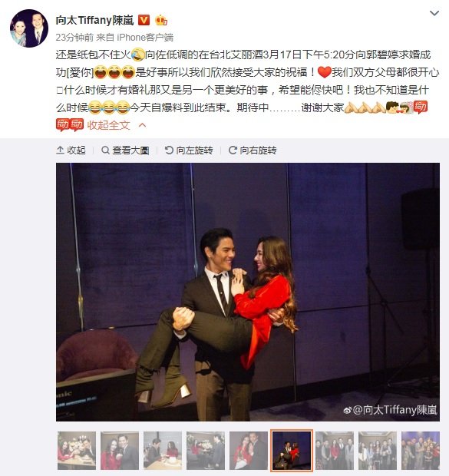
Task: View the large image with 查看大图
Action: tap(125, 150)
